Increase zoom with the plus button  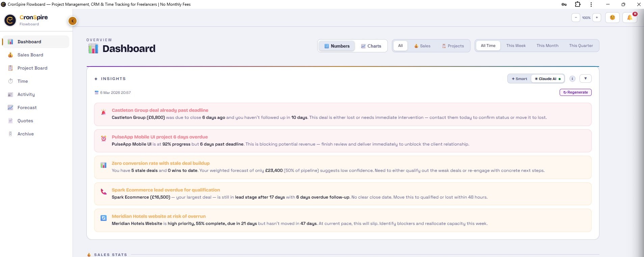tap(597, 18)
